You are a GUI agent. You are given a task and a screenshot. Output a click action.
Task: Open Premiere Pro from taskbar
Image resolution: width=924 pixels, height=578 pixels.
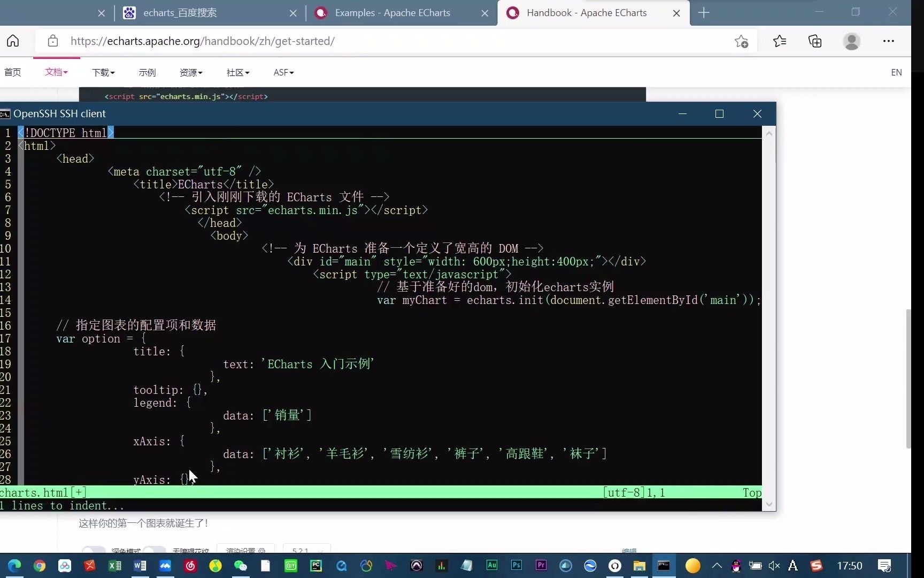point(541,565)
